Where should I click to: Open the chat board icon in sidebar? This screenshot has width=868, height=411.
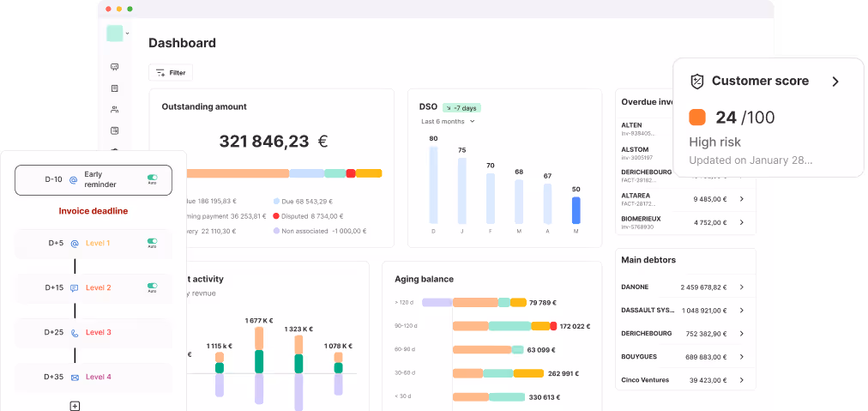[115, 67]
